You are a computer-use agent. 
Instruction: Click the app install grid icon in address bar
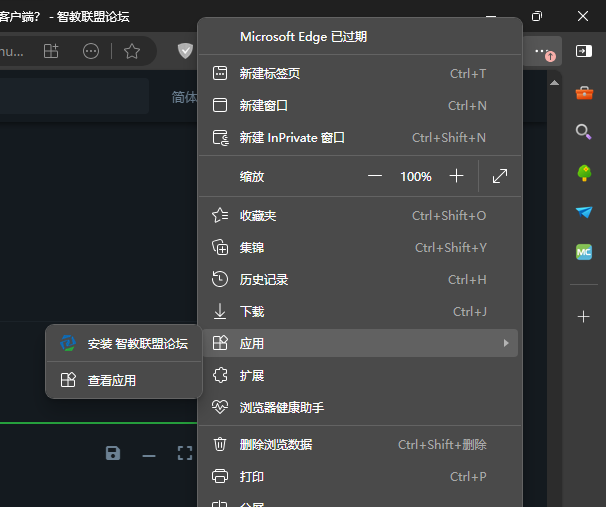coord(51,51)
